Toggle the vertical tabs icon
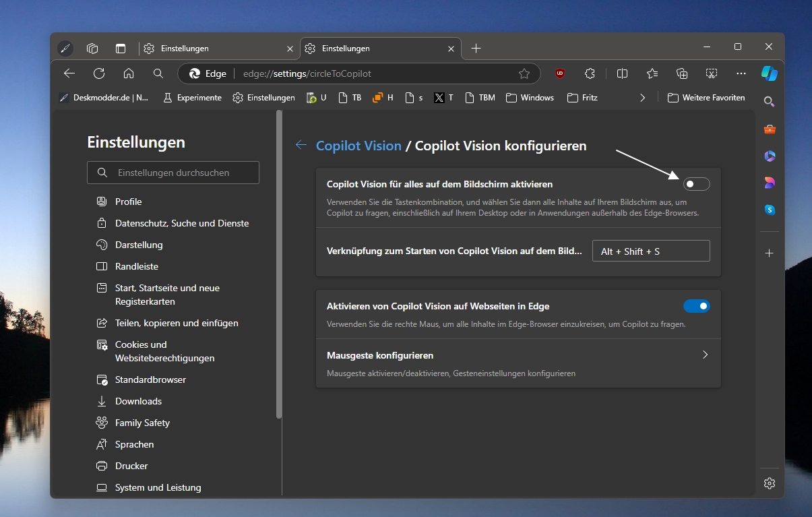 121,49
